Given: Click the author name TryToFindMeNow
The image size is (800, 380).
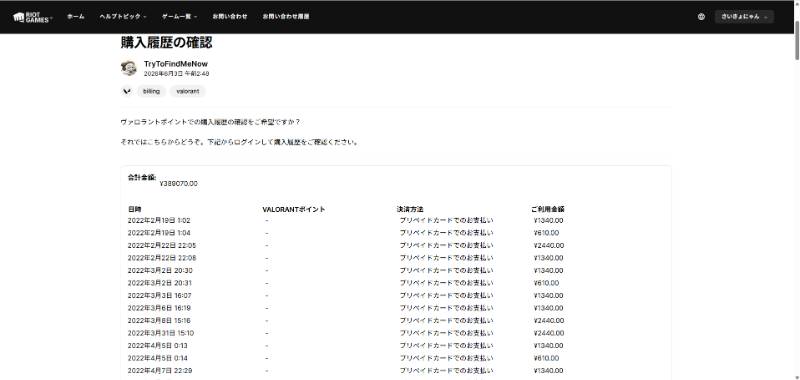Looking at the screenshot, I should tap(176, 64).
